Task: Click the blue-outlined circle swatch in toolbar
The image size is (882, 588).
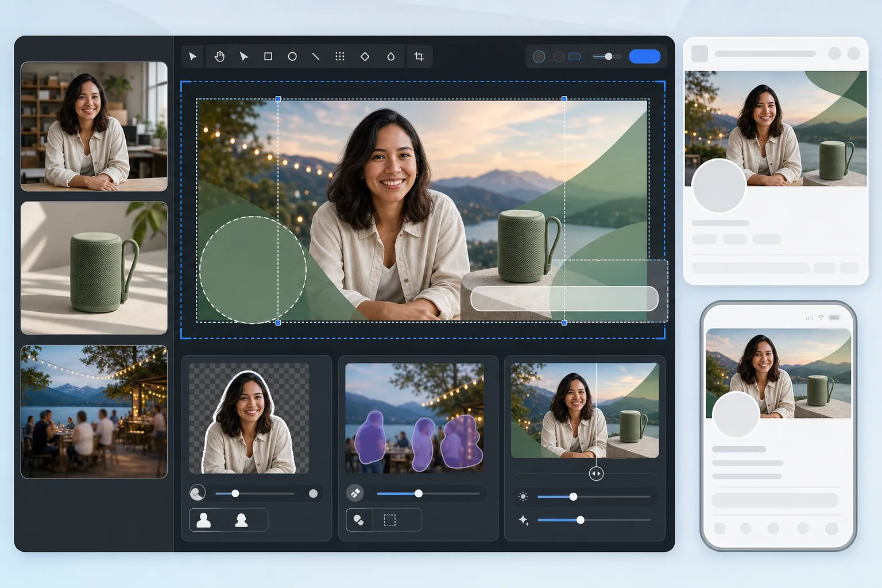Action: pyautogui.click(x=539, y=56)
